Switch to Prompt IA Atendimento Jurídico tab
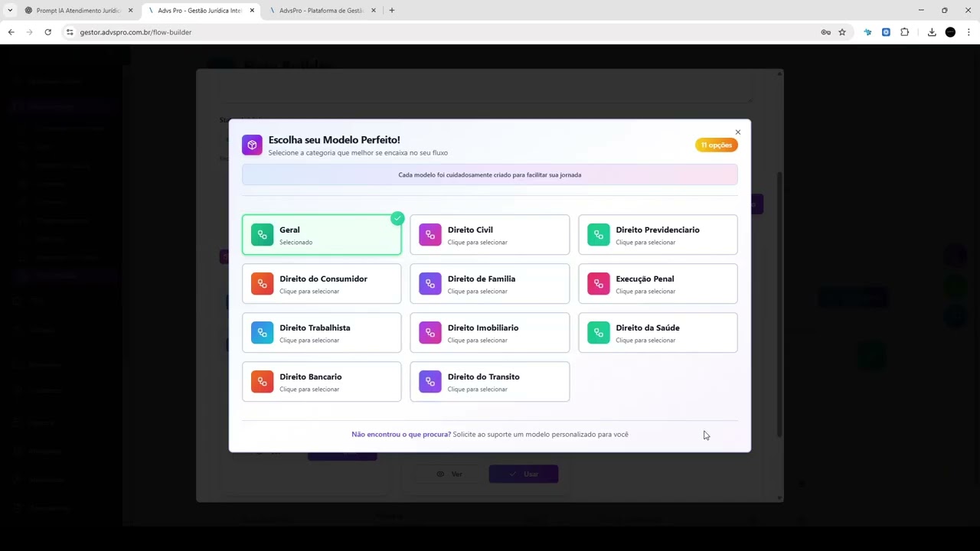Screen dimensions: 980x551 (x=79, y=11)
